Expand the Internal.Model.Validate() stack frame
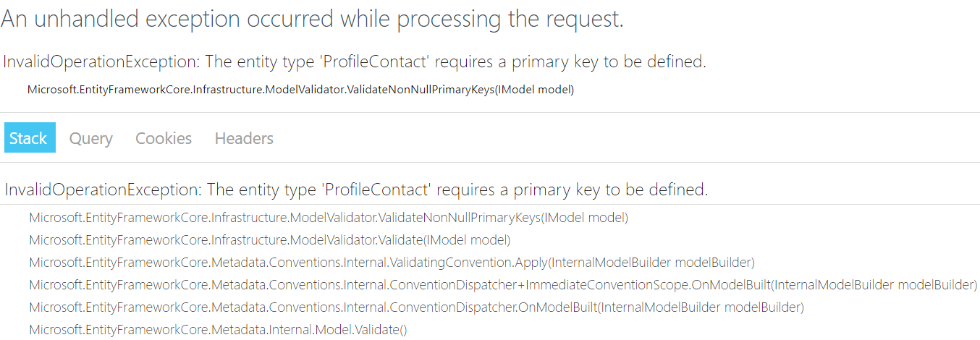The image size is (980, 340). point(218,330)
